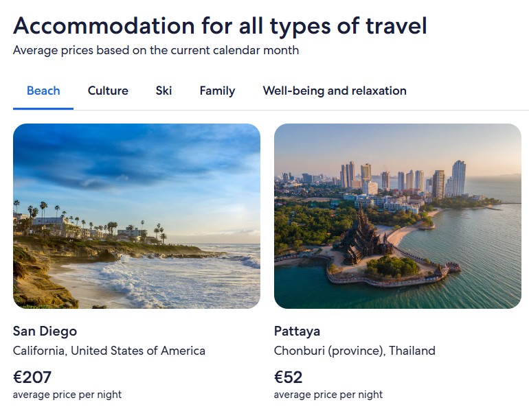
Task: Switch to Well-being and relaxation tab
Action: (x=335, y=91)
